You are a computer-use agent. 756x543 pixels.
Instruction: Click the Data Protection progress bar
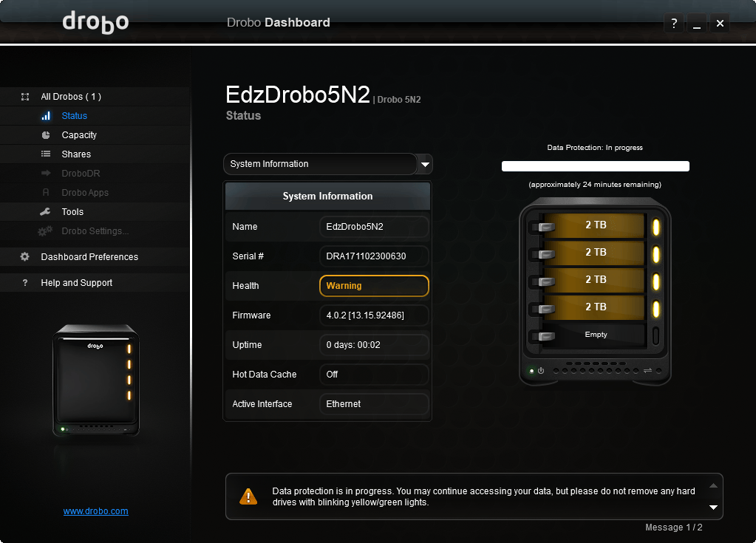pyautogui.click(x=595, y=166)
